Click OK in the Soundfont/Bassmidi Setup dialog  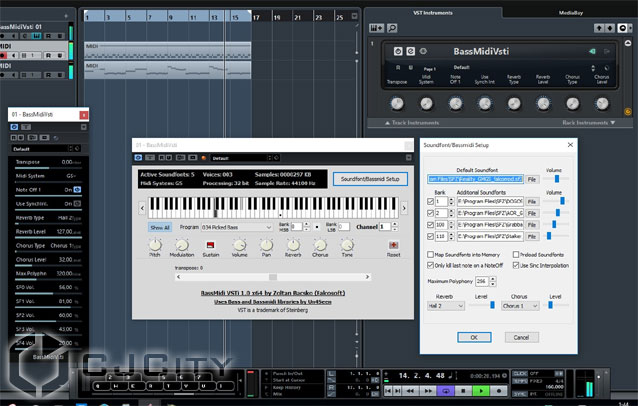pos(474,337)
